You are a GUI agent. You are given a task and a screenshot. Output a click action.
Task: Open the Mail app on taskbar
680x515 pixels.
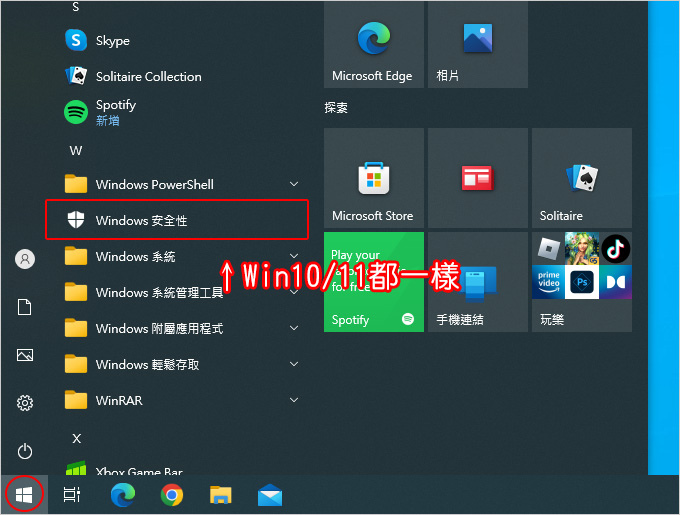click(x=269, y=495)
